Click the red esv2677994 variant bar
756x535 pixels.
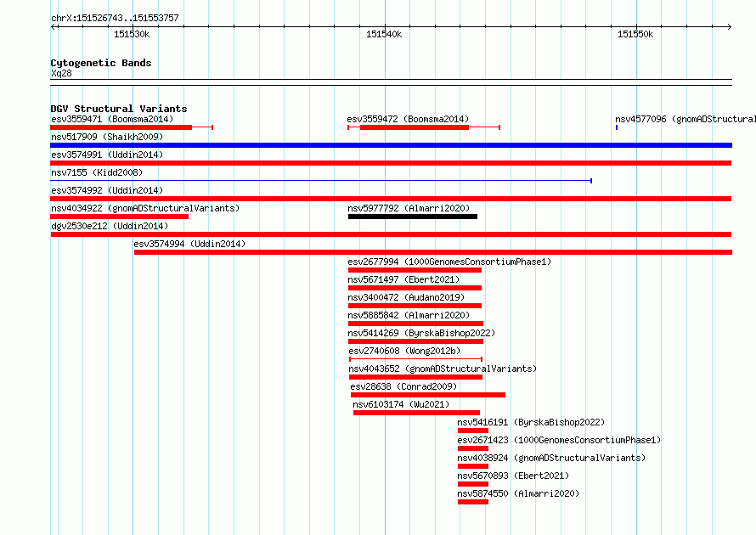pyautogui.click(x=415, y=270)
